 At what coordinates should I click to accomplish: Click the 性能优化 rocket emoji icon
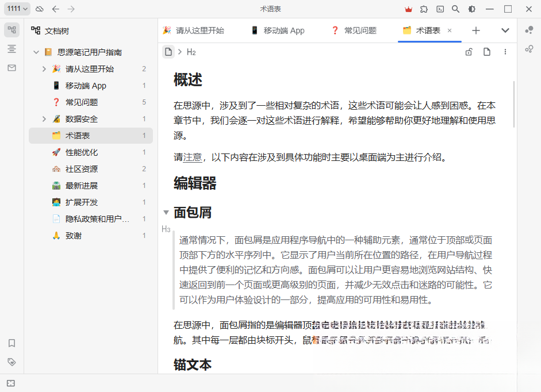[x=56, y=152]
